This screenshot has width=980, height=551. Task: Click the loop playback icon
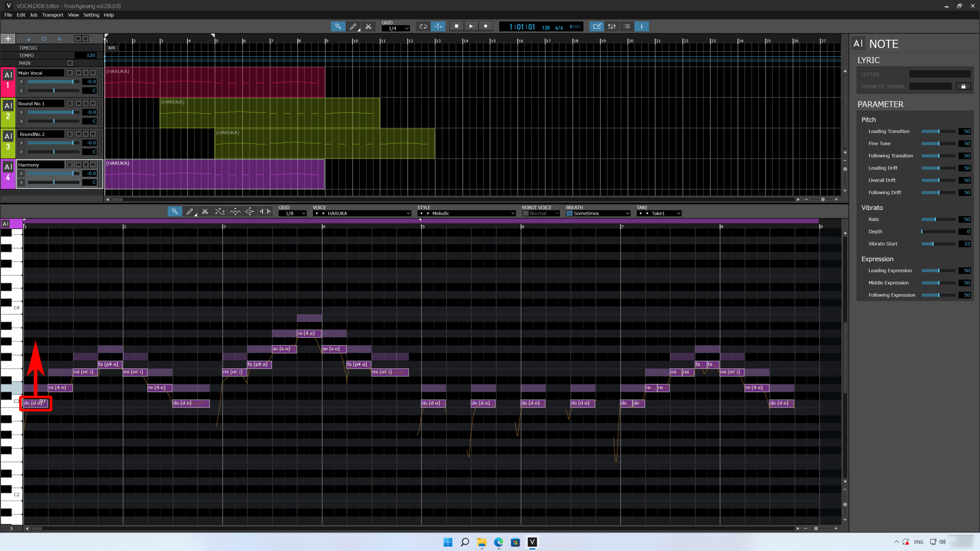pyautogui.click(x=423, y=26)
